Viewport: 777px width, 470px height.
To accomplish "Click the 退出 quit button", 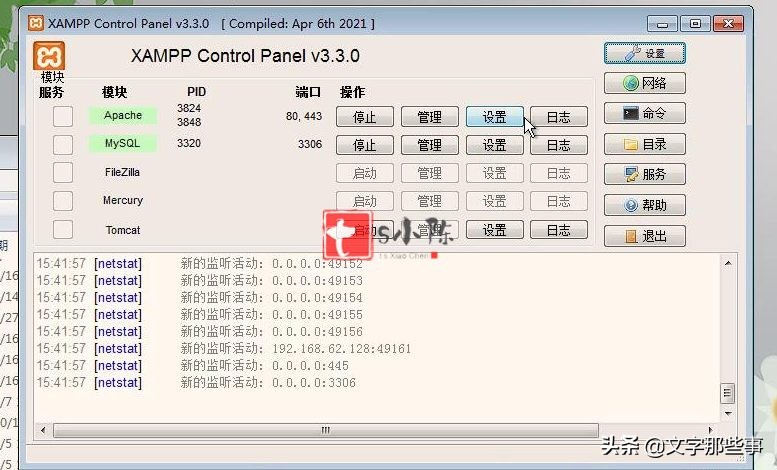I will click(x=645, y=235).
